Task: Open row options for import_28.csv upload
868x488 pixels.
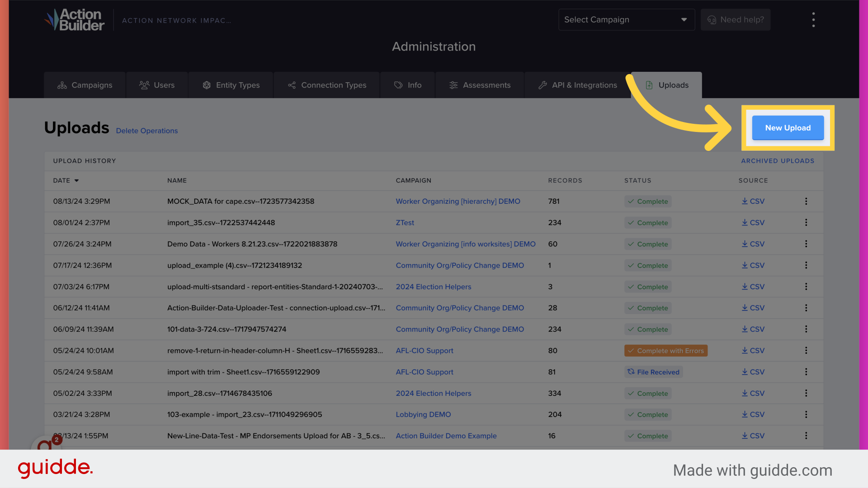Action: (806, 393)
